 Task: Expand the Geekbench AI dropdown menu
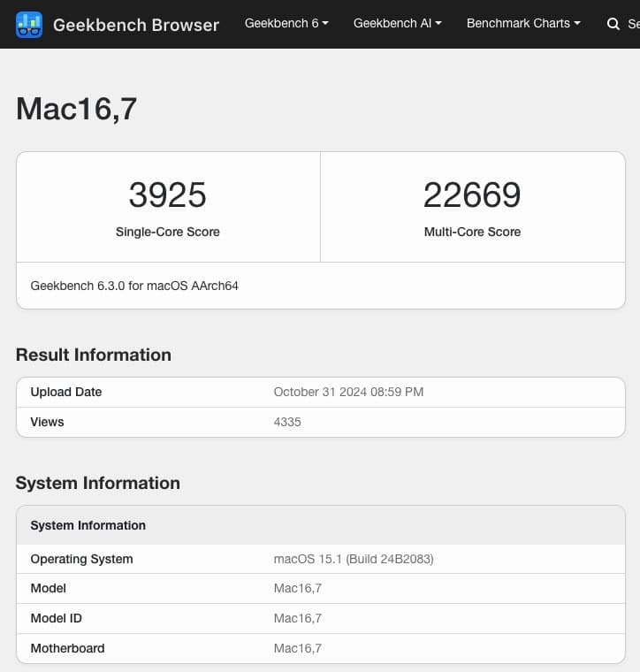click(397, 23)
